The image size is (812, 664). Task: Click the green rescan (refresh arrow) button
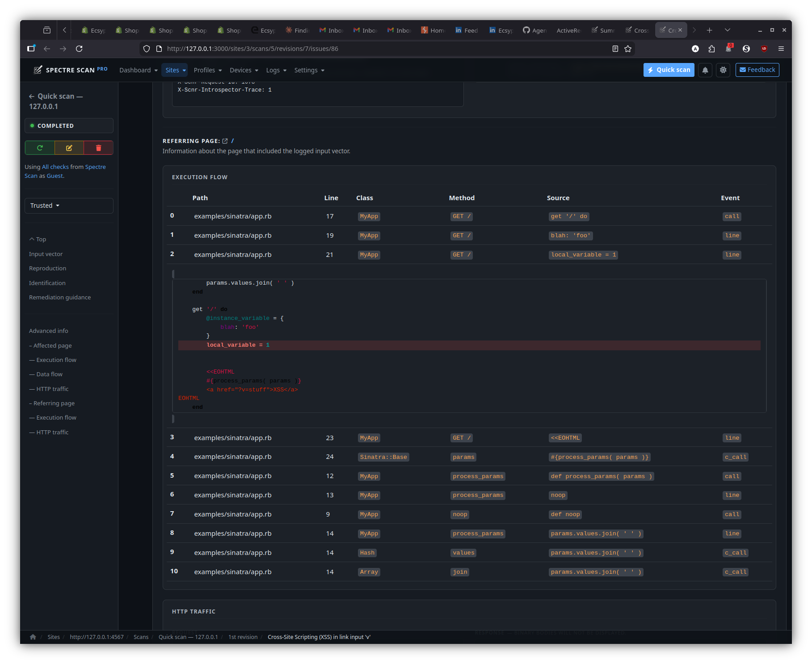point(40,148)
